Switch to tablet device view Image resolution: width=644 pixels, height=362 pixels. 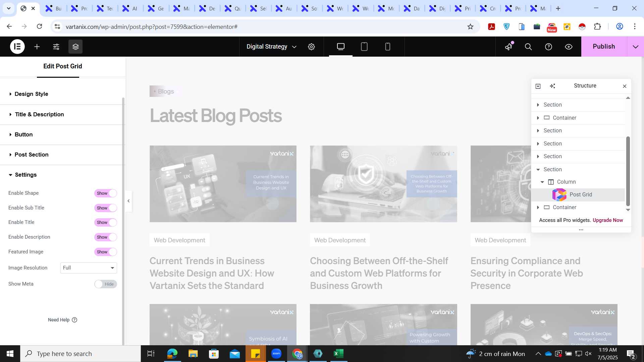coord(364,47)
